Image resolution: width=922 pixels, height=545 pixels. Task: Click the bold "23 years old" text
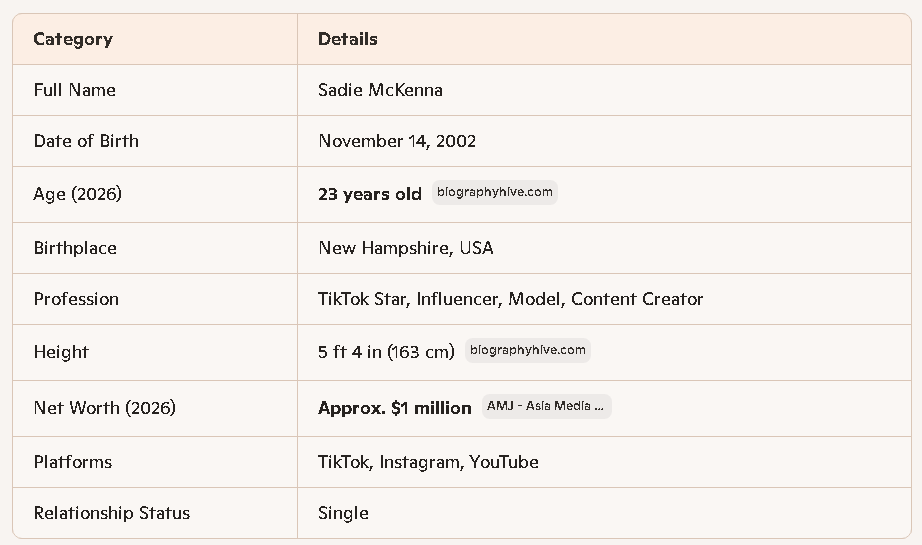370,194
